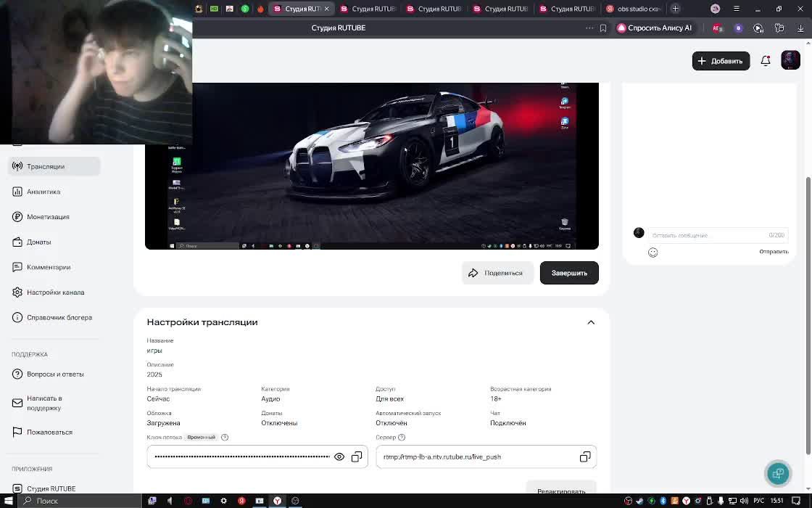Open the settings gear in the taskbar
Viewport: 812px width, 508px height.
(224, 501)
